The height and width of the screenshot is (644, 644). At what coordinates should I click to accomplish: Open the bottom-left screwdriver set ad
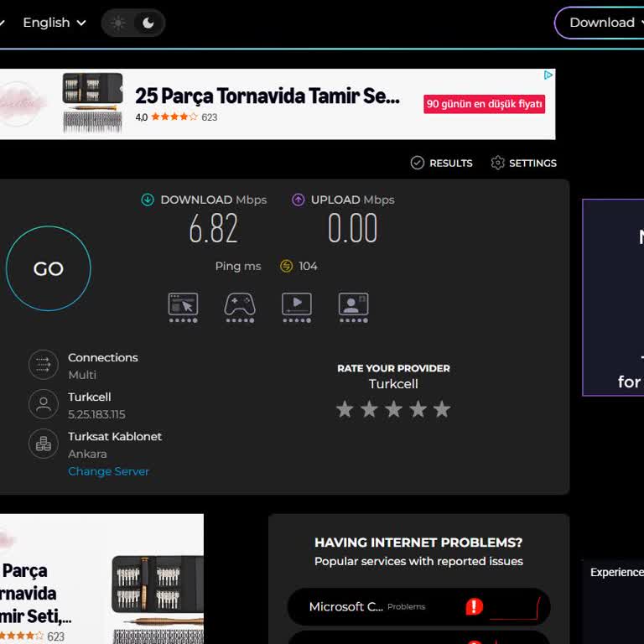coord(101,579)
